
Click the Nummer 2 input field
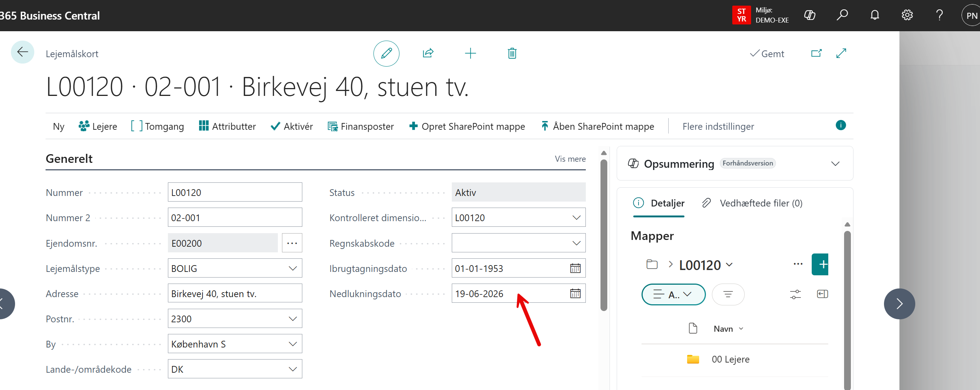[x=235, y=217]
